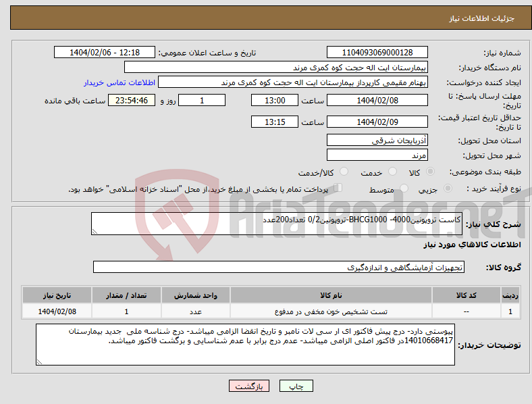
Task: Click the validity time 13:15 field
Action: [x=275, y=122]
